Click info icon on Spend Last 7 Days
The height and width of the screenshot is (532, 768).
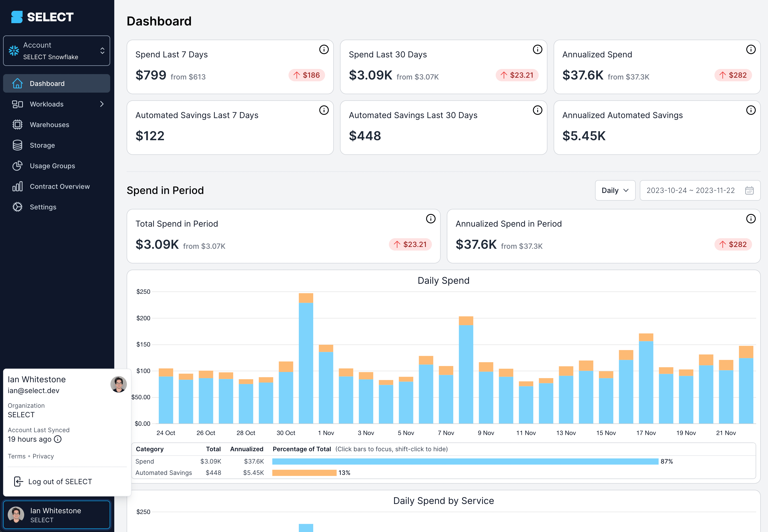coord(324,49)
